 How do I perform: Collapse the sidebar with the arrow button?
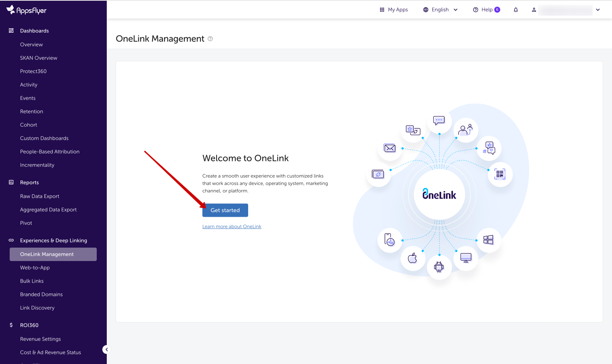tap(106, 349)
